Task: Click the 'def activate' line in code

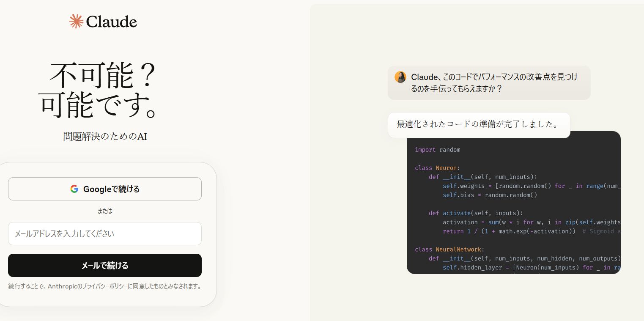Action: [x=476, y=213]
